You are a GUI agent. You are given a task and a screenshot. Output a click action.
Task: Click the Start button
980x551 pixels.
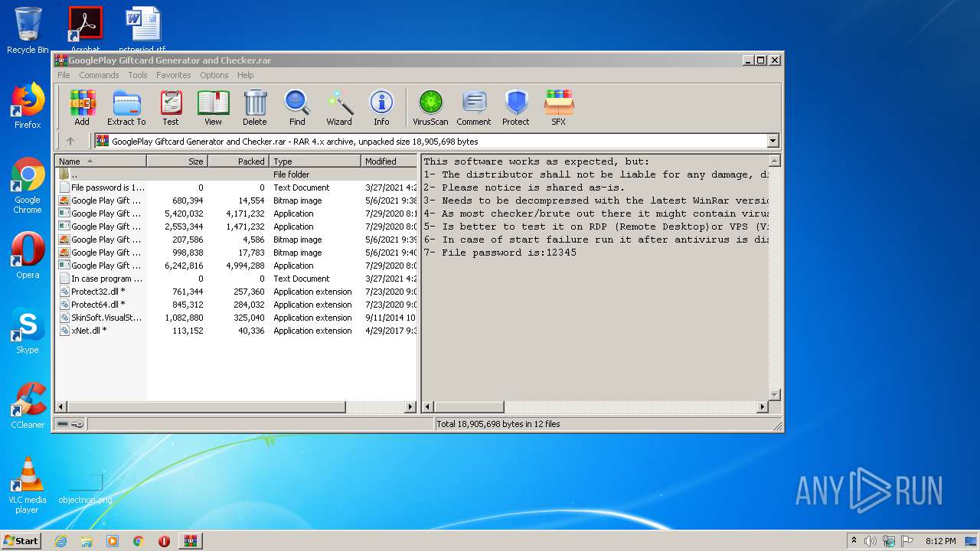[21, 540]
